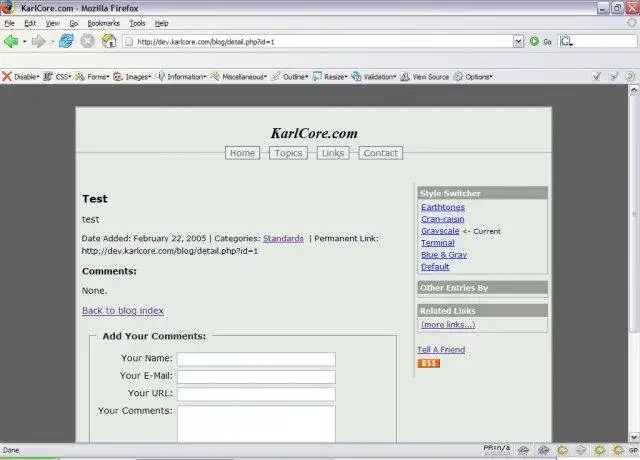Switch to the Terminal style

click(438, 242)
